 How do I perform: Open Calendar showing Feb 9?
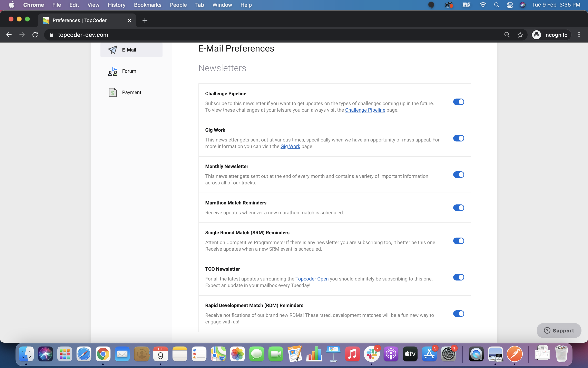pos(161,354)
